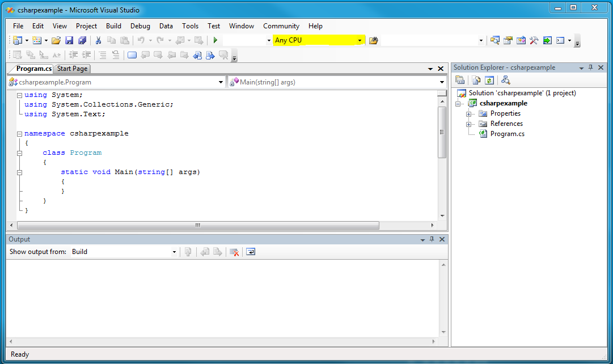This screenshot has width=613, height=364.
Task: Switch to the Start Page tab
Action: 73,69
